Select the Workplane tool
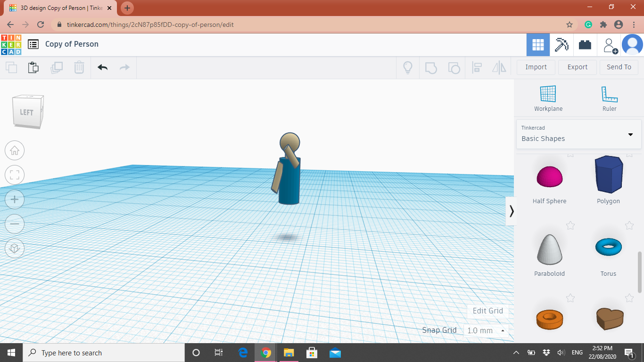Screen dimensions: 644x362 point(548,99)
